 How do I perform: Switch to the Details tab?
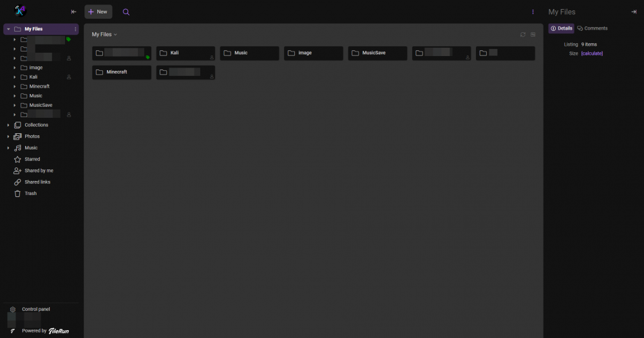[561, 28]
